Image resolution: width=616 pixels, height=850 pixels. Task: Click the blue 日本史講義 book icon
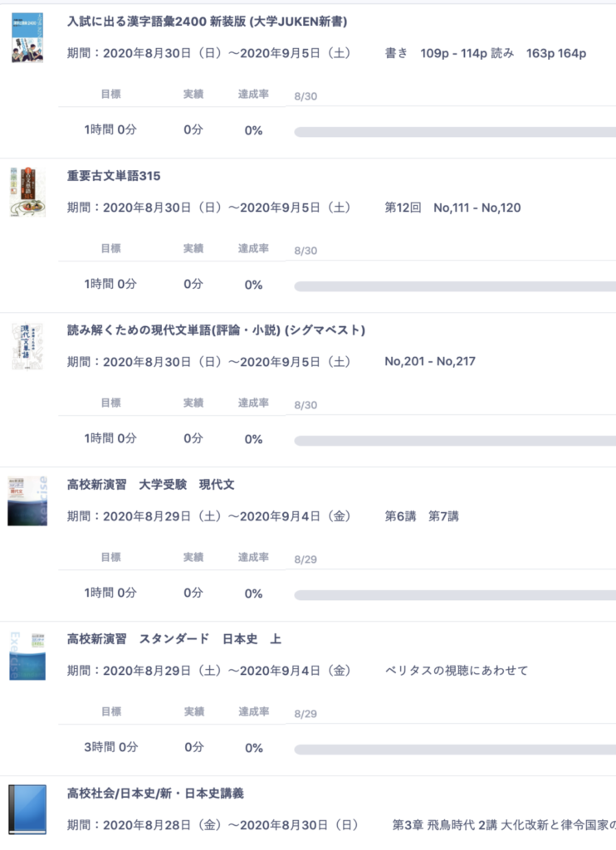pyautogui.click(x=27, y=809)
